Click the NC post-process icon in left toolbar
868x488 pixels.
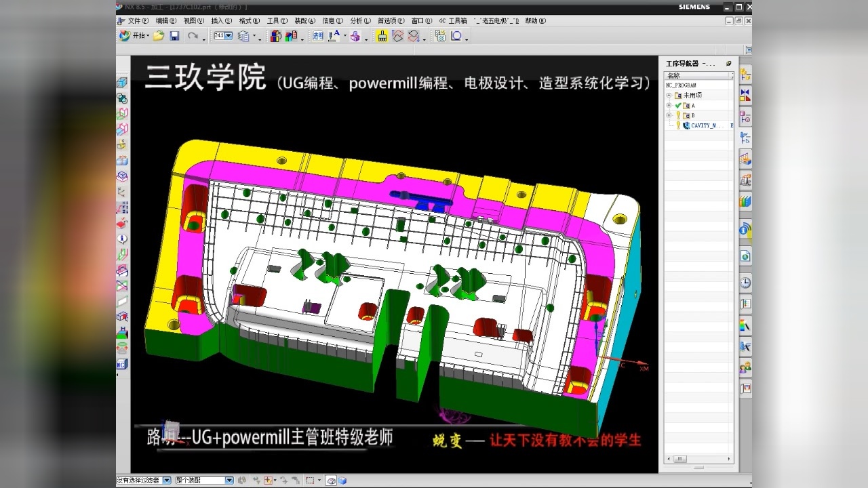[122, 364]
